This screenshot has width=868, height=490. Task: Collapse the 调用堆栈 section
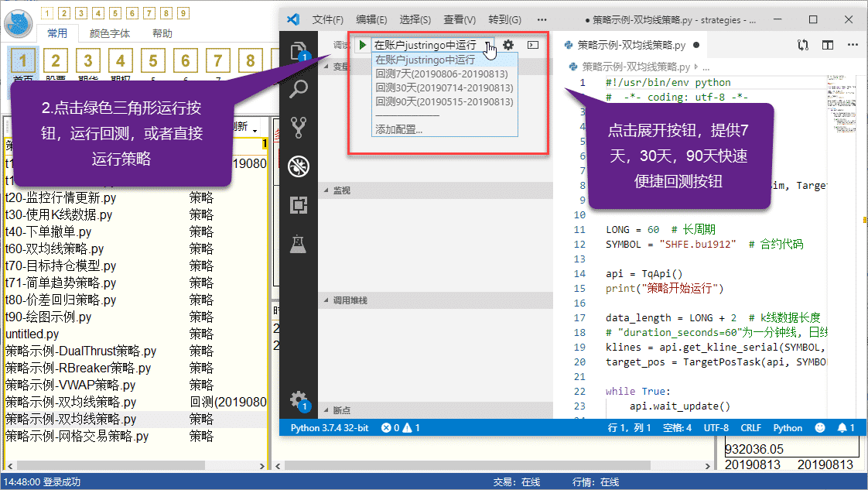click(350, 300)
